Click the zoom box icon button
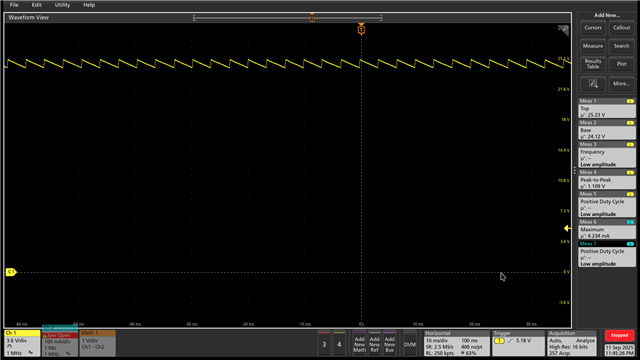640x360 pixels. [593, 84]
